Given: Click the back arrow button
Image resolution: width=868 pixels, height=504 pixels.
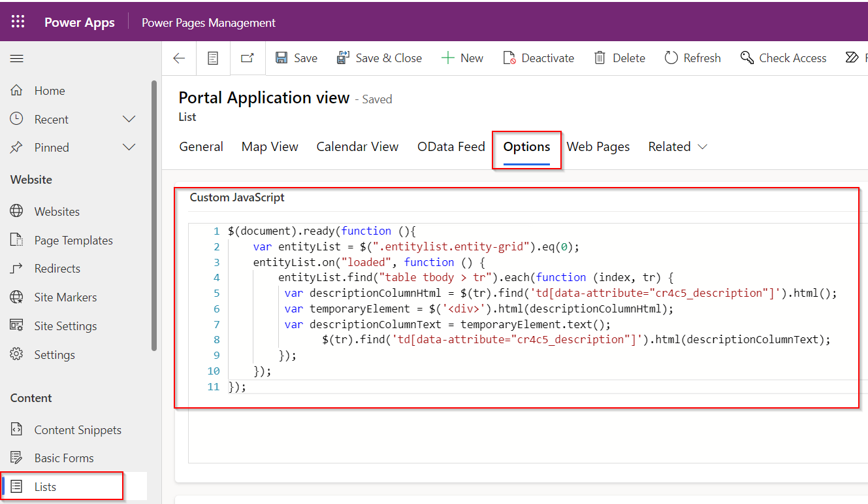Looking at the screenshot, I should click(x=179, y=58).
